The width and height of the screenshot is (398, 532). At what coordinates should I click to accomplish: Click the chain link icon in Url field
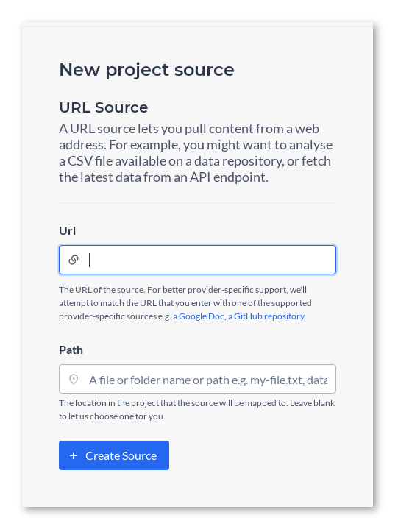pyautogui.click(x=74, y=260)
